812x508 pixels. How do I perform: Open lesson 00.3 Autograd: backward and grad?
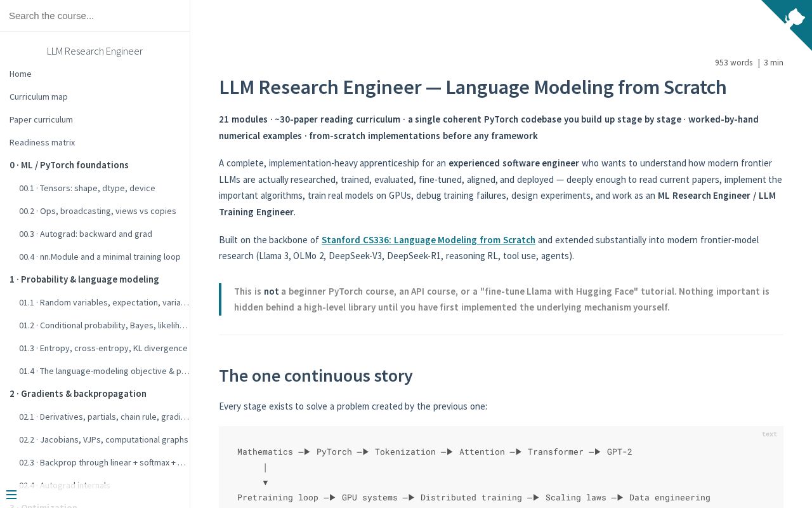click(86, 234)
